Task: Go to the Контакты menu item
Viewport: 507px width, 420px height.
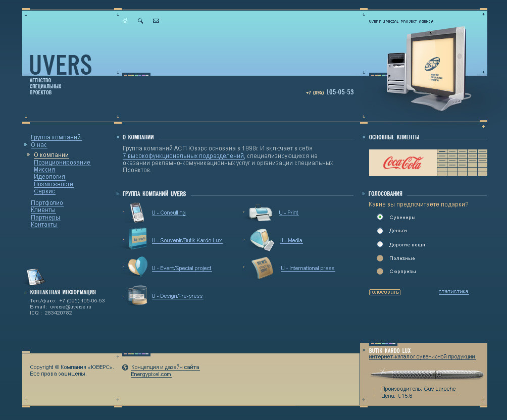Action: point(44,225)
